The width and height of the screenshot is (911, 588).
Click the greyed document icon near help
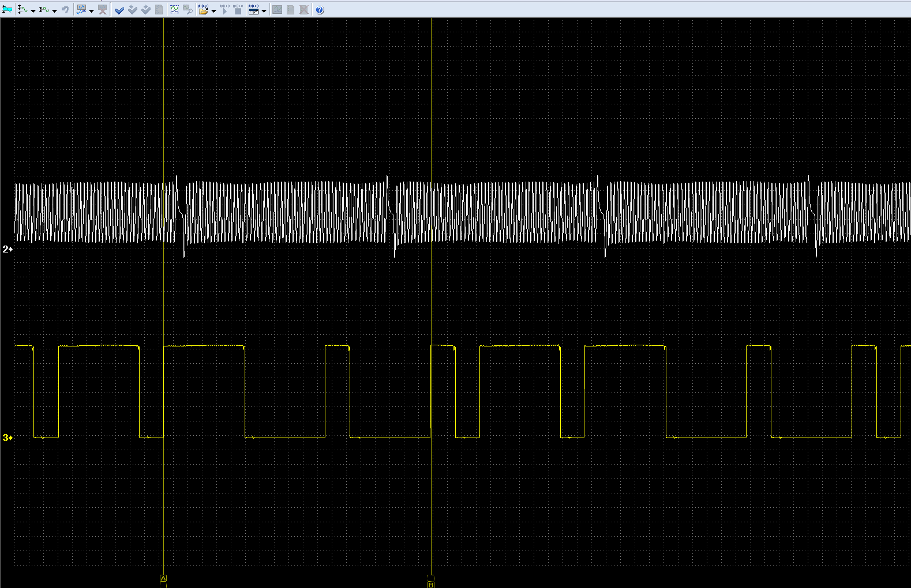(x=291, y=10)
